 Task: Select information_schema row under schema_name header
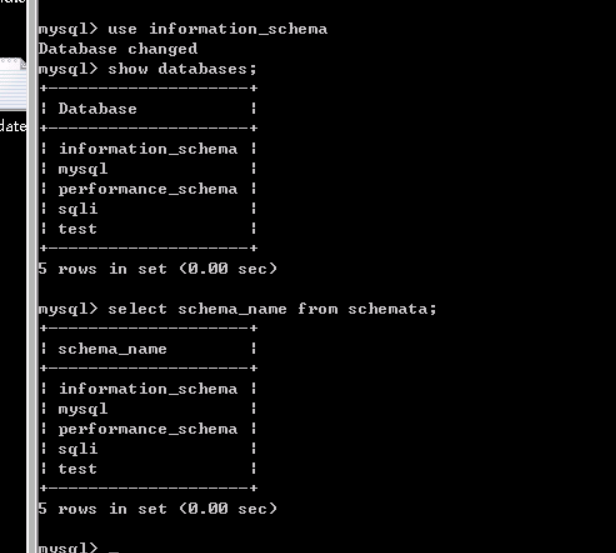tap(148, 389)
